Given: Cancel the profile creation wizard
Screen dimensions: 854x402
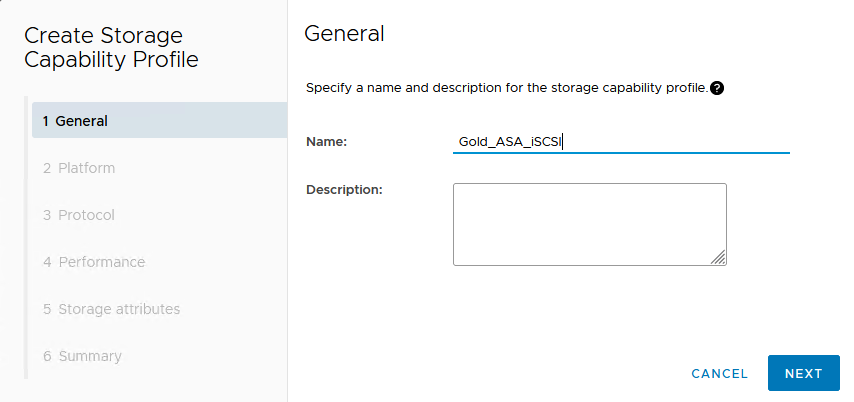Looking at the screenshot, I should pyautogui.click(x=719, y=374).
